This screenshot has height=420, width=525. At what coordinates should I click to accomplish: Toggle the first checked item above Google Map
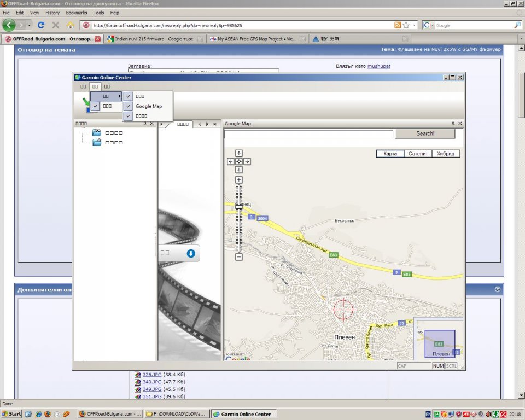[x=129, y=96]
